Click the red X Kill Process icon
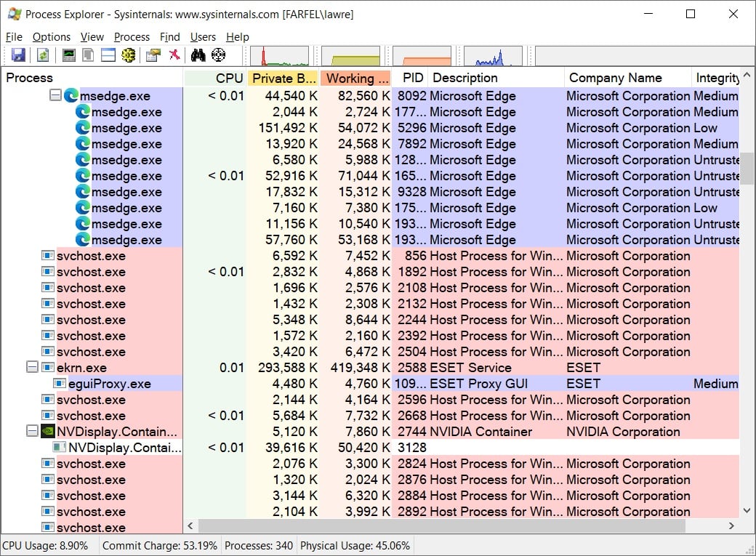756x556 pixels. pos(174,55)
